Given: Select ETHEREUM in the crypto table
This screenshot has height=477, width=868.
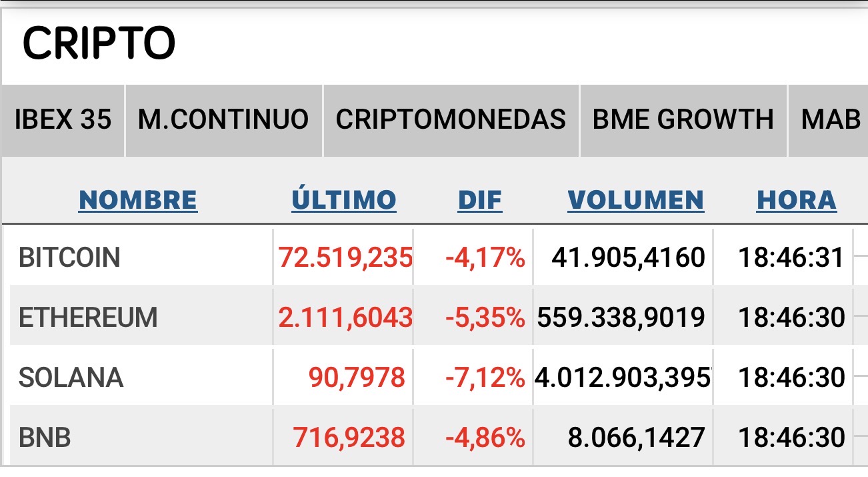Looking at the screenshot, I should [x=88, y=318].
